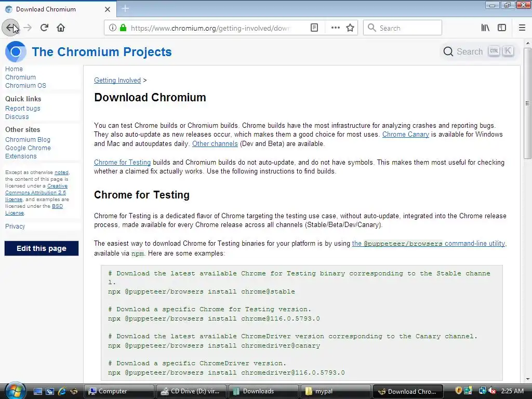Open Home in sidebar
Screen dimensions: 532x399
click(x=14, y=69)
